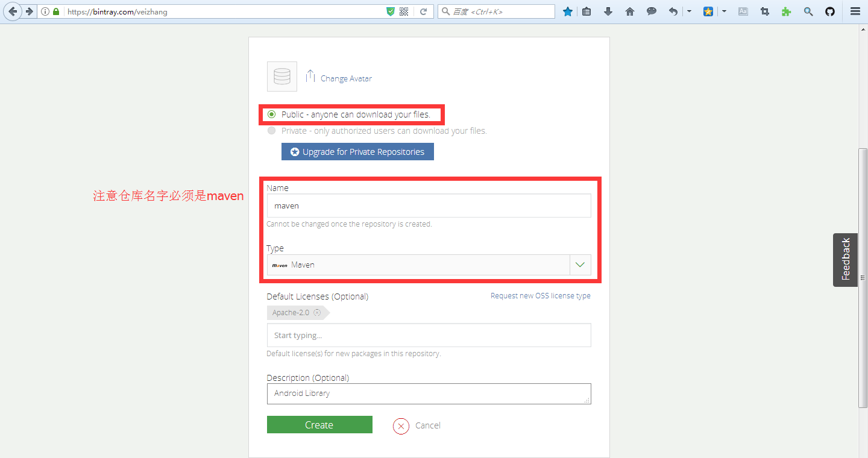Open the Type dropdown showing Maven
The height and width of the screenshot is (458, 868).
[x=429, y=265]
